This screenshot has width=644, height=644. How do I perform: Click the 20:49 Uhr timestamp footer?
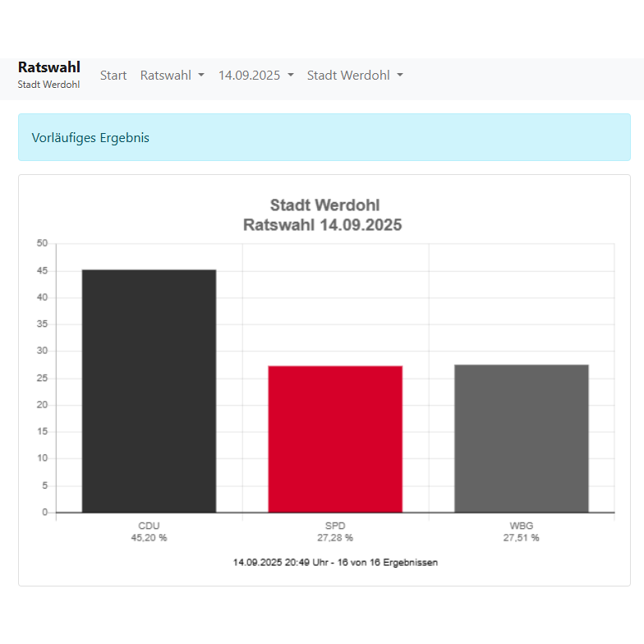pyautogui.click(x=335, y=563)
